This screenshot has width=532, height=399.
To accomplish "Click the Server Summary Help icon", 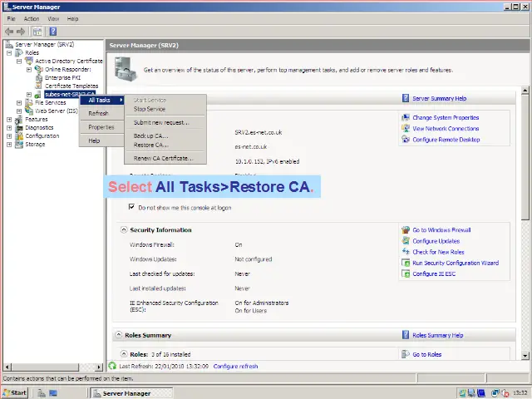I will click(x=406, y=98).
